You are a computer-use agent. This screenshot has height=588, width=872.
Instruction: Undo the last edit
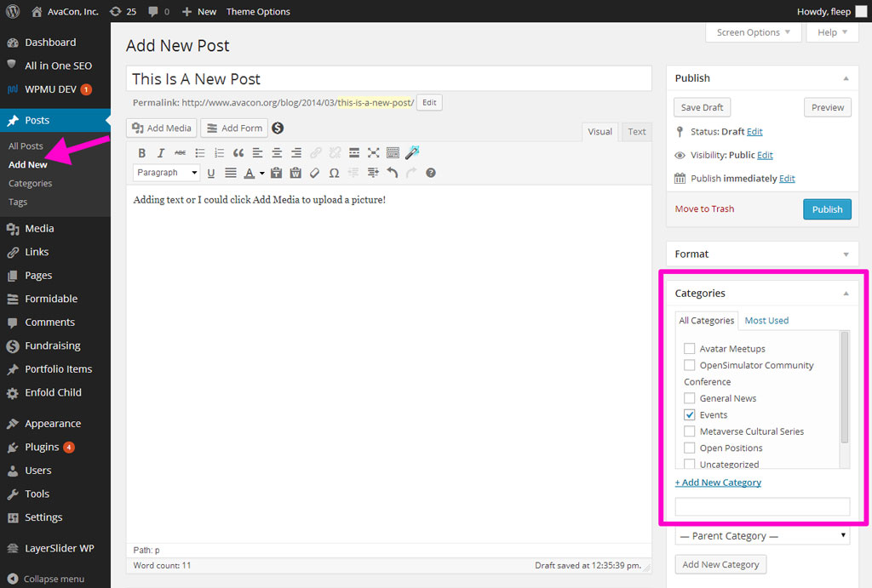392,173
